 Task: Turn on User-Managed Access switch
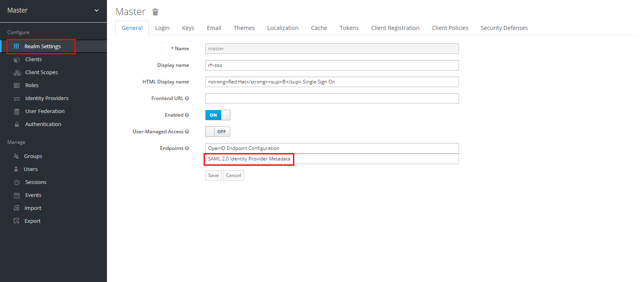click(218, 132)
